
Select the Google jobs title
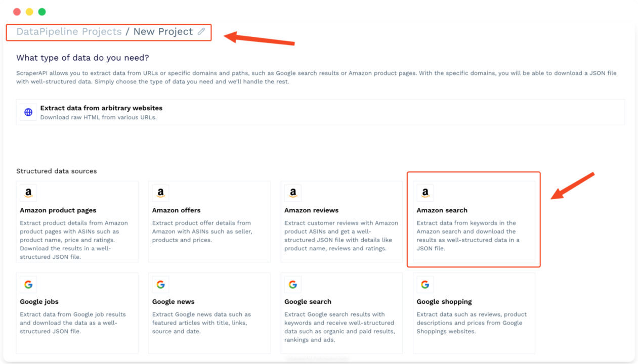(39, 302)
